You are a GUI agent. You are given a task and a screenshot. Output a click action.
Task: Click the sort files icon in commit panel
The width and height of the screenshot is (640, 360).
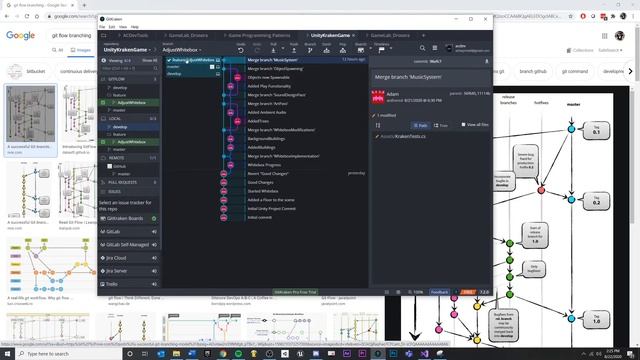pos(378,125)
